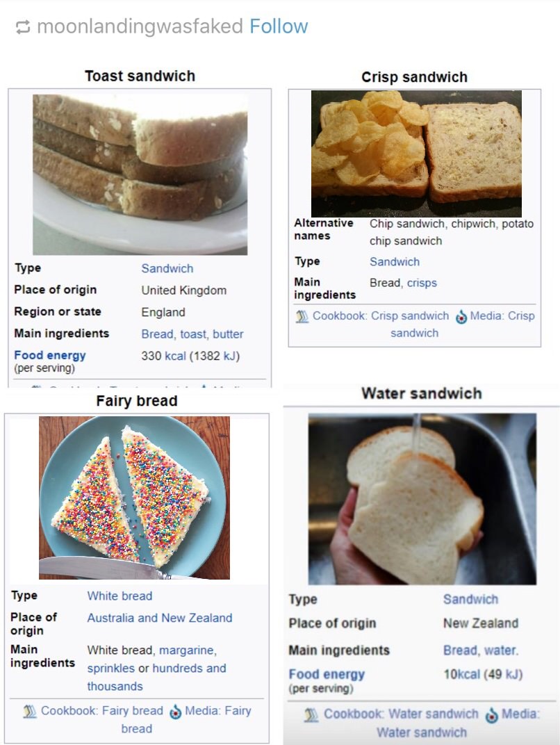Click the reblog icon beside moonlandingwasfaked
The width and height of the screenshot is (560, 745).
(x=23, y=27)
